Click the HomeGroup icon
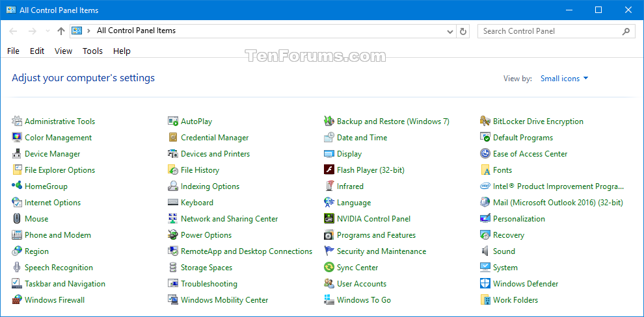 pyautogui.click(x=17, y=186)
